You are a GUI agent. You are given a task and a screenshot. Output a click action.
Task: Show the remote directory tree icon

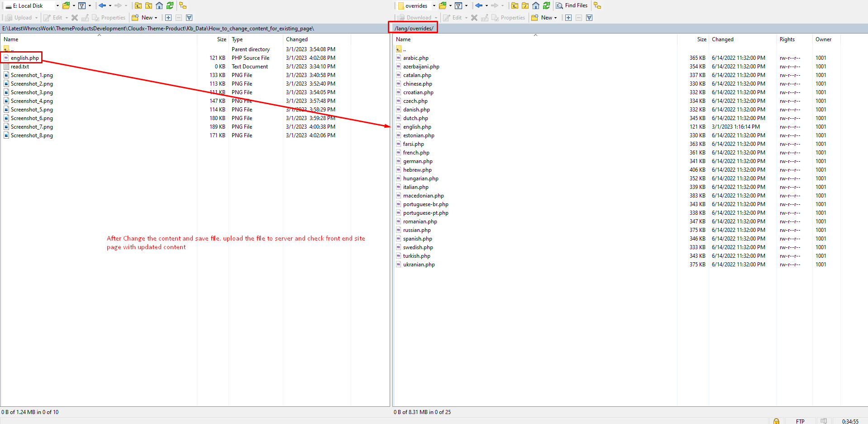tap(597, 5)
